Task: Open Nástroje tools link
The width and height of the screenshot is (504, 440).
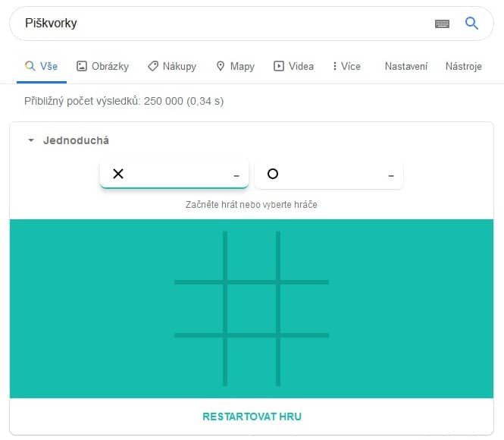Action: 464,67
